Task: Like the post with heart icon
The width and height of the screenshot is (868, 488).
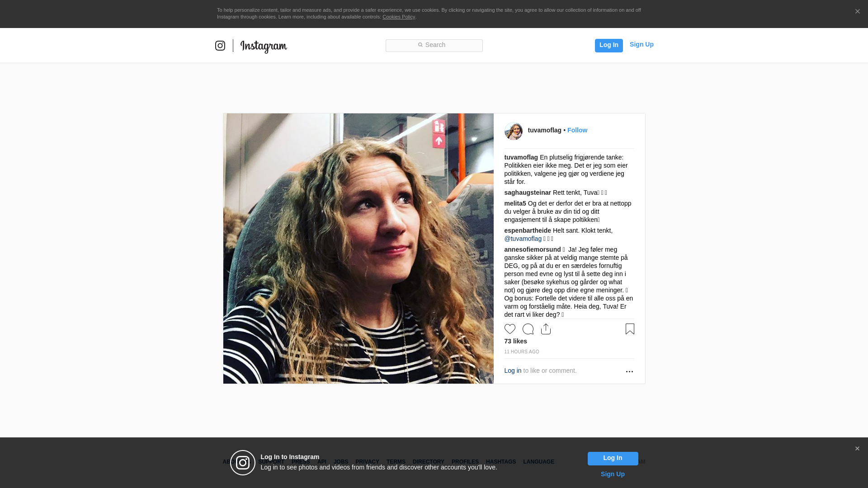Action: (x=510, y=329)
